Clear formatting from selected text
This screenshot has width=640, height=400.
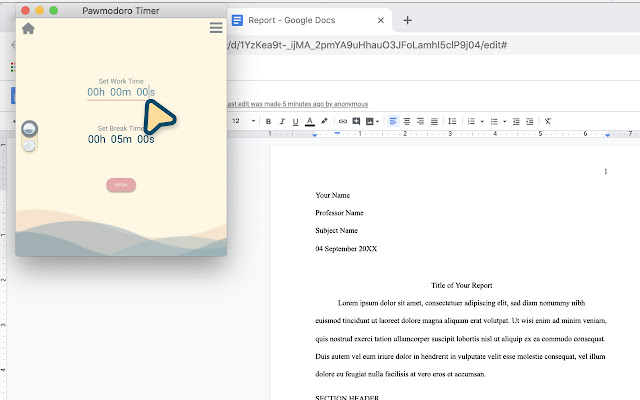548,121
